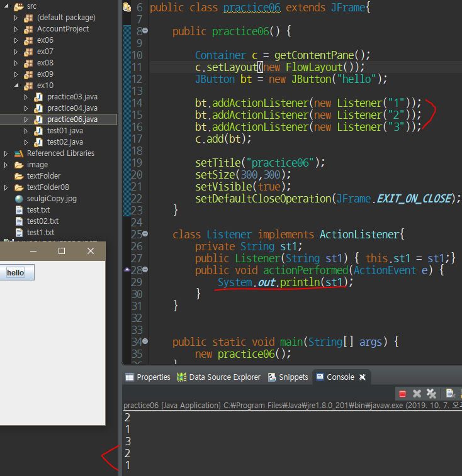Click the src source folder icon
Viewport: 462px width, 476px height.
18,6
